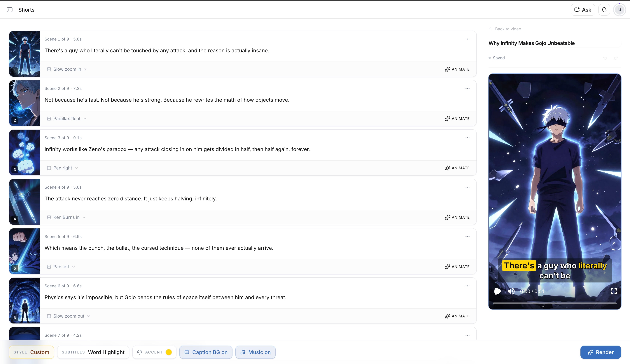
Task: Expand the Pan right dropdown
Action: pos(76,168)
